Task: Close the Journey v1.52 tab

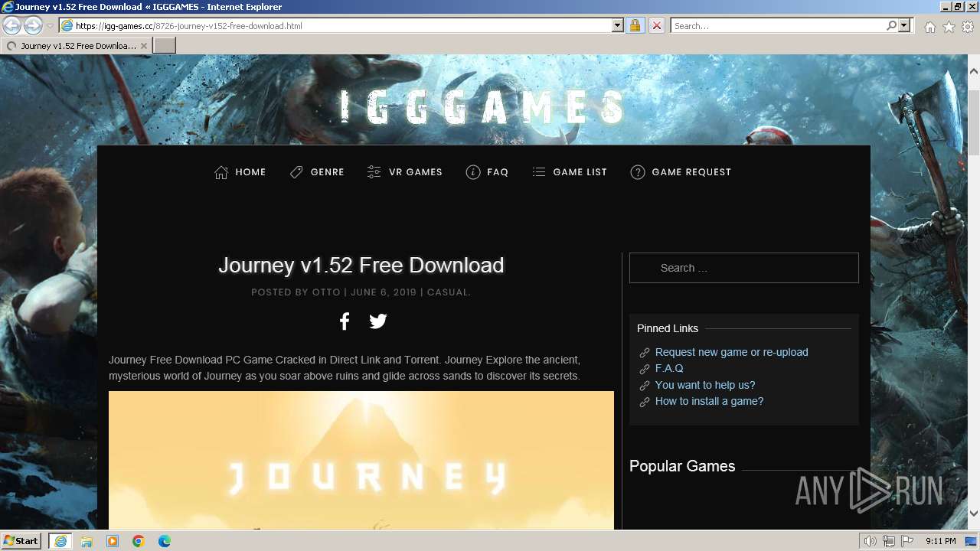Action: coord(144,46)
